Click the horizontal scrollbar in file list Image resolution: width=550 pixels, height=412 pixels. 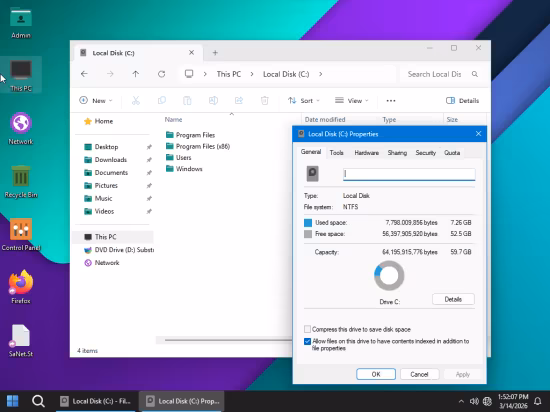coord(228,340)
